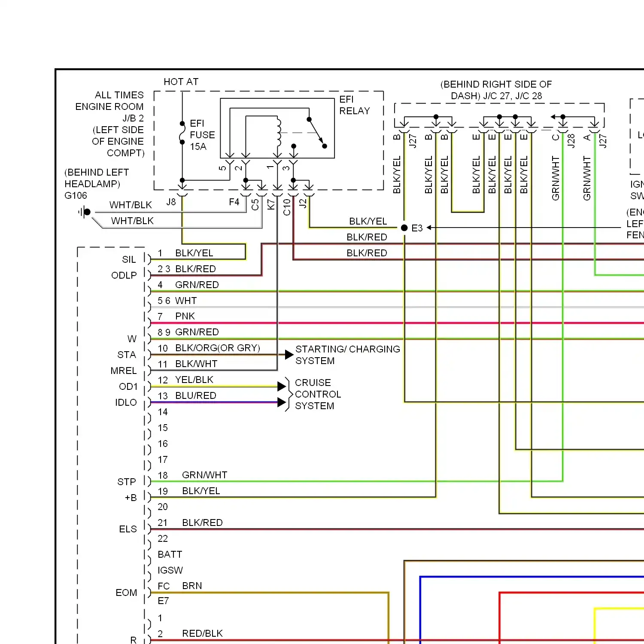Click the black arrowhead pointing to Starting/Charging System

pos(289,355)
